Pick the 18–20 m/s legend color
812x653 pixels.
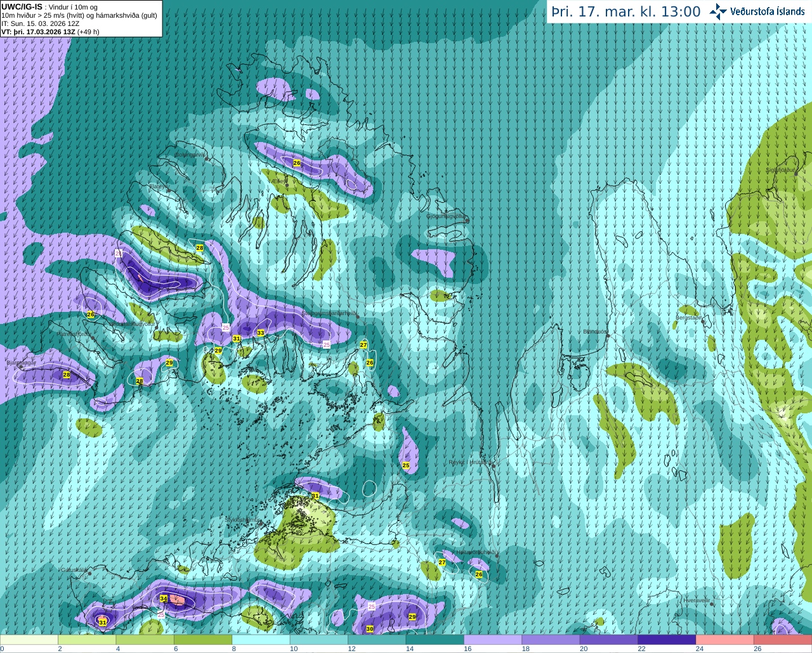coord(551,640)
